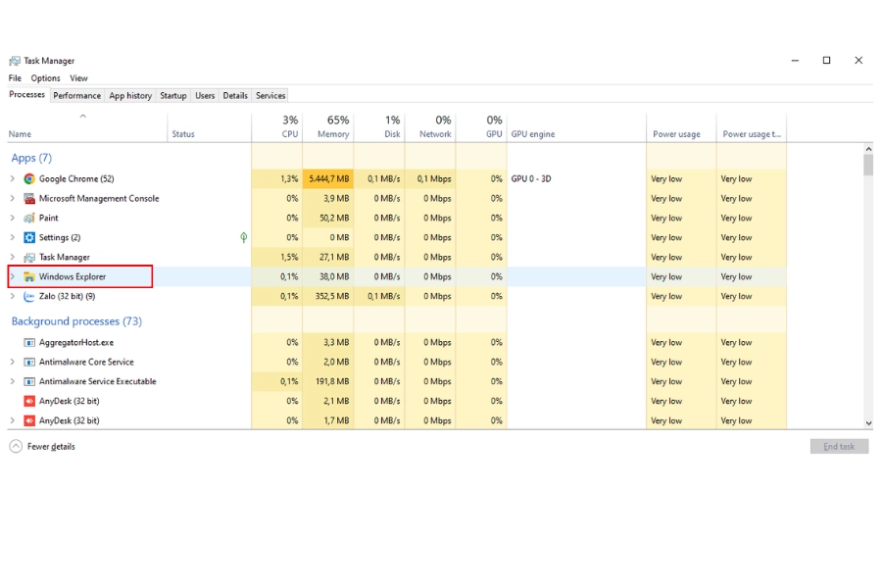Switch to the Details tab
This screenshot has height=588, width=882.
(235, 96)
